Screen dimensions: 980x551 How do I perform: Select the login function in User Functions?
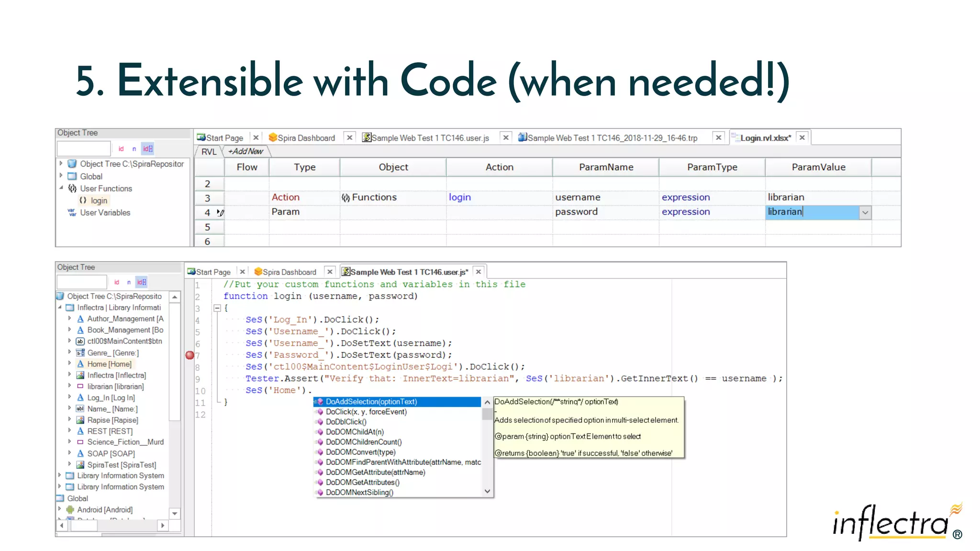(99, 200)
